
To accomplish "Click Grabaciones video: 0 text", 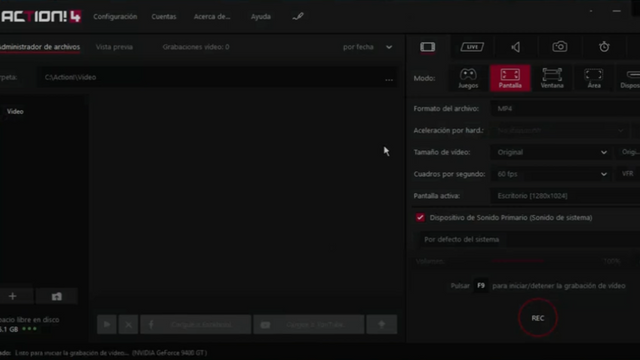I will [x=196, y=47].
